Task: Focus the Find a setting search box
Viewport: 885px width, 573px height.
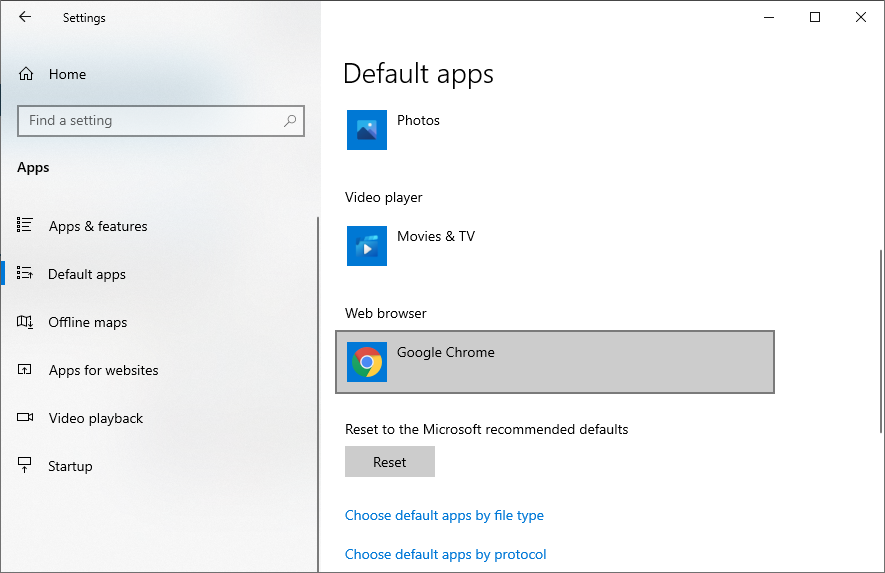Action: coord(161,121)
